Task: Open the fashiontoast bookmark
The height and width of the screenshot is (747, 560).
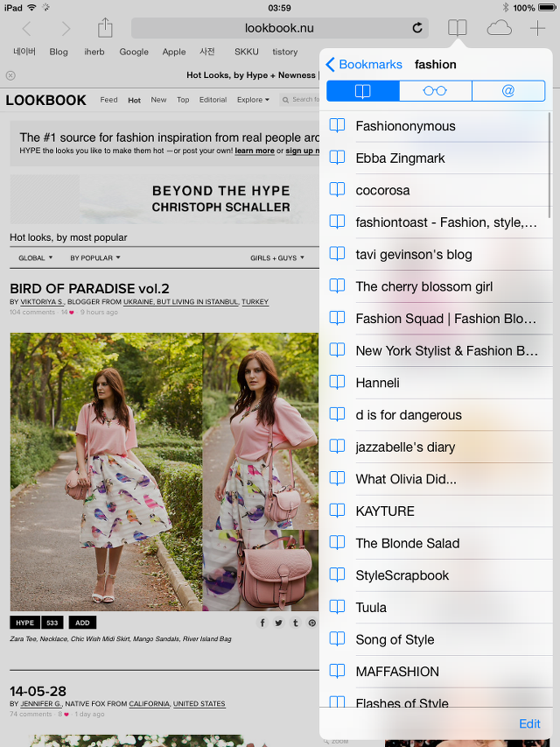Action: (436, 222)
